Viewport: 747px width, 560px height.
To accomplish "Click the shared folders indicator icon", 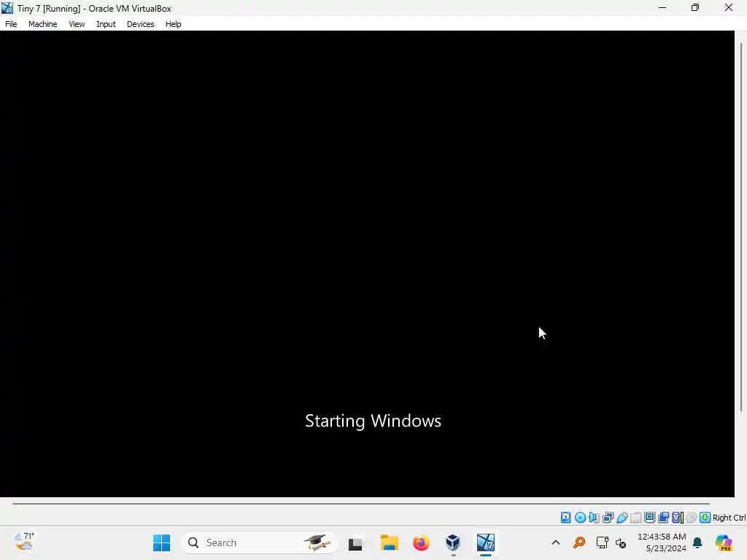I will click(x=636, y=518).
